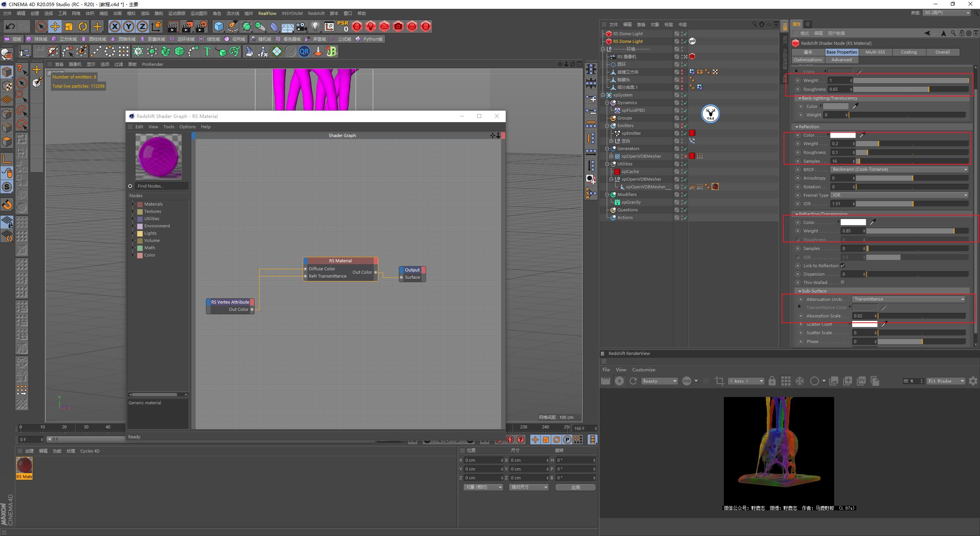Click the Undo icon
The image size is (980, 536).
click(x=10, y=26)
